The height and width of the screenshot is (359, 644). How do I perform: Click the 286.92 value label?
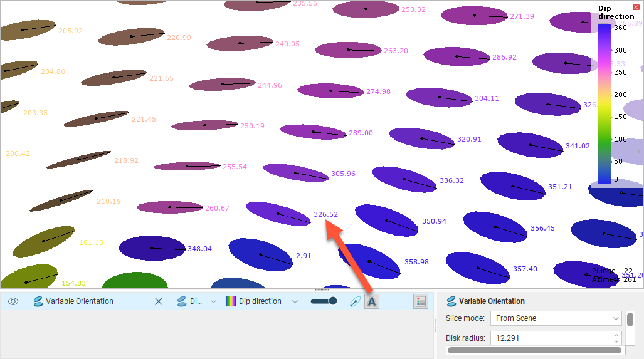(x=504, y=57)
